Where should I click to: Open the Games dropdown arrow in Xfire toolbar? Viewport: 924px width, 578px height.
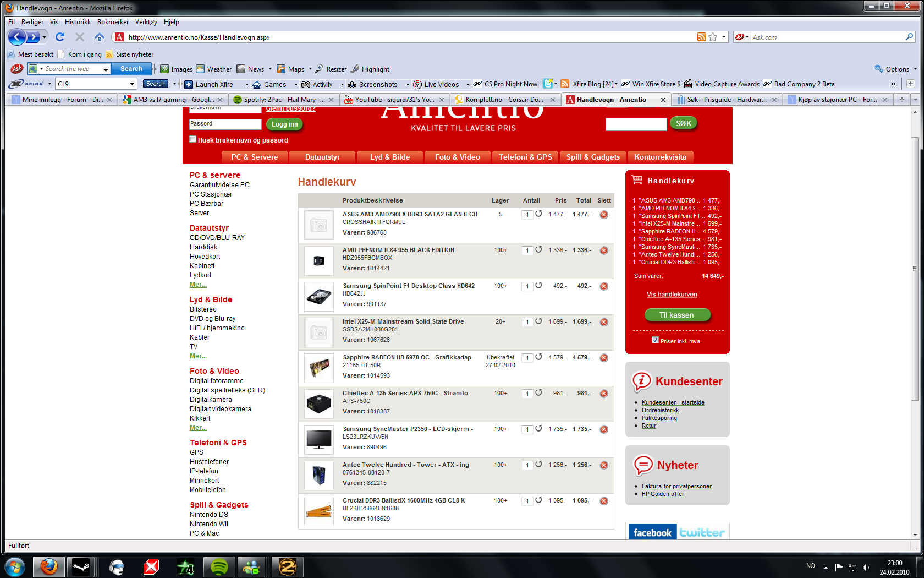(296, 84)
